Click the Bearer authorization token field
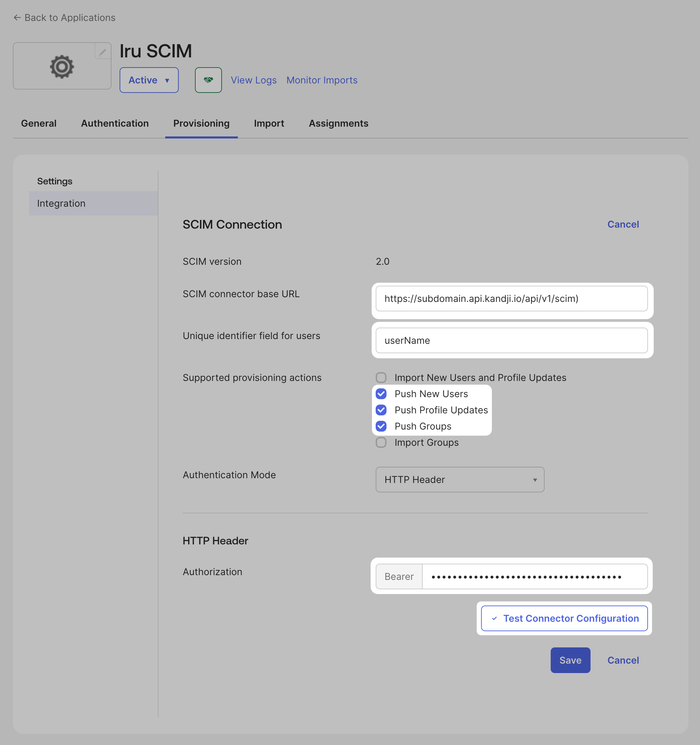This screenshot has width=700, height=745. pyautogui.click(x=535, y=576)
